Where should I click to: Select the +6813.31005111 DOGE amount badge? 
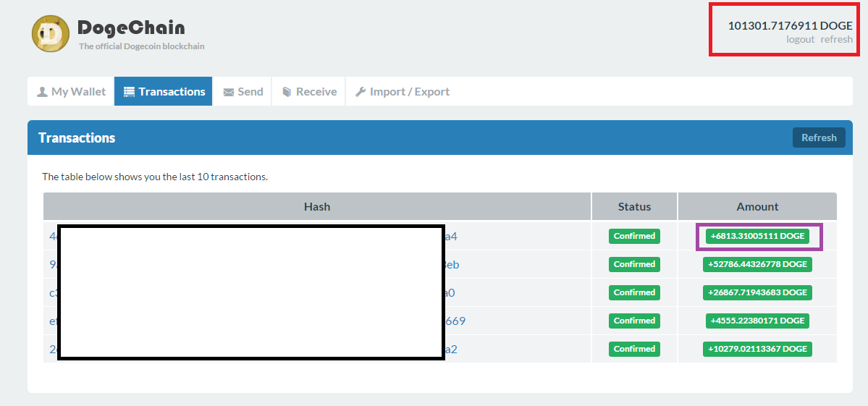(x=757, y=236)
